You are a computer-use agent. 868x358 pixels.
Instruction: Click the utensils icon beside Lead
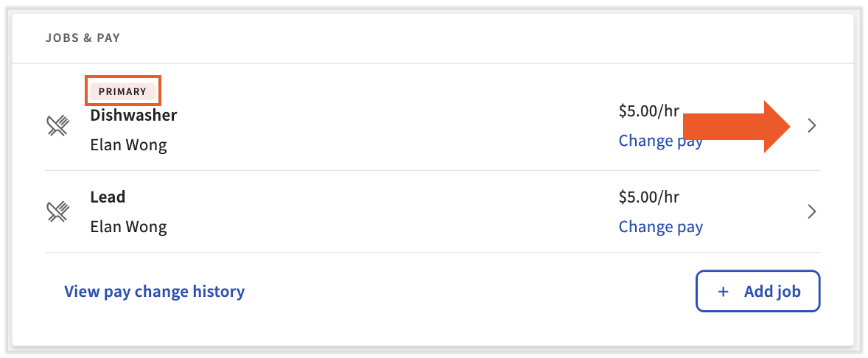click(57, 212)
